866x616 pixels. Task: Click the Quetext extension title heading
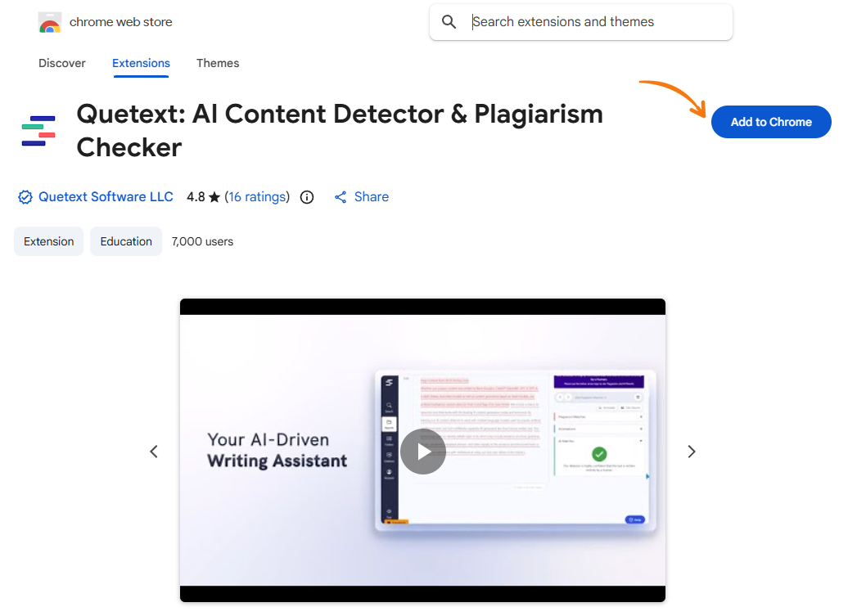[x=340, y=131]
